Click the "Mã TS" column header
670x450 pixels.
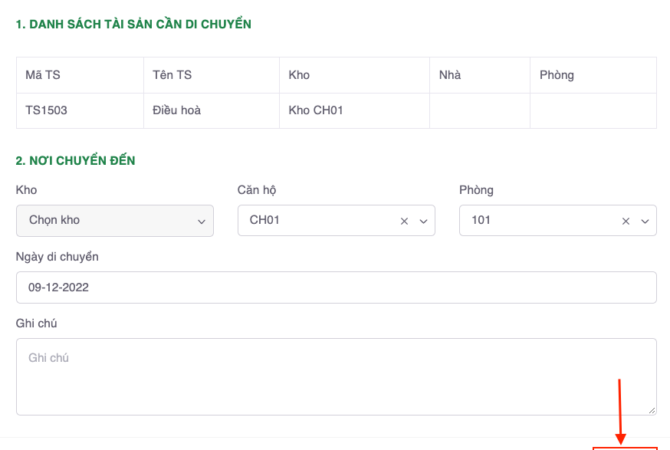[44, 75]
